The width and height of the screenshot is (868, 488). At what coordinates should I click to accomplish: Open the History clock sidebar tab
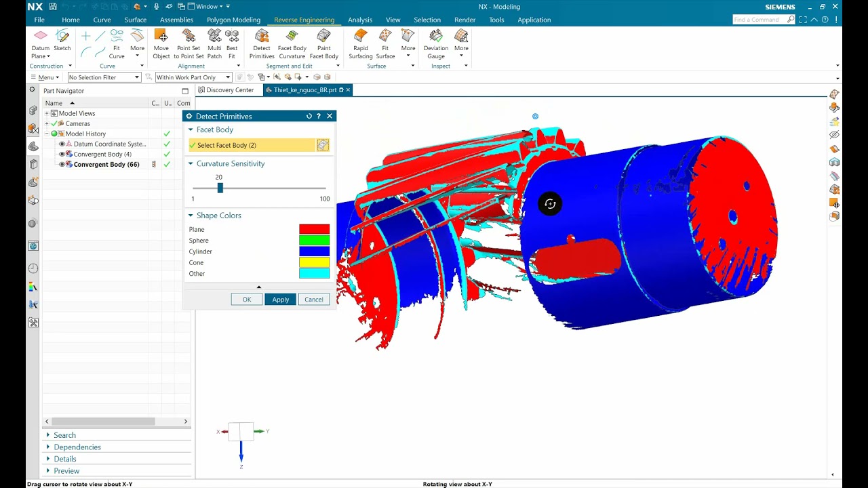[x=33, y=268]
